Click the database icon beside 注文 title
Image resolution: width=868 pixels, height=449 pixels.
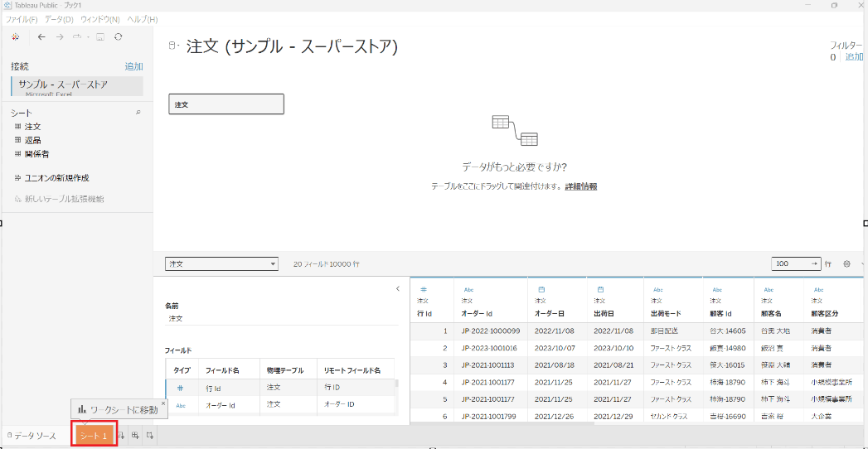[x=172, y=46]
